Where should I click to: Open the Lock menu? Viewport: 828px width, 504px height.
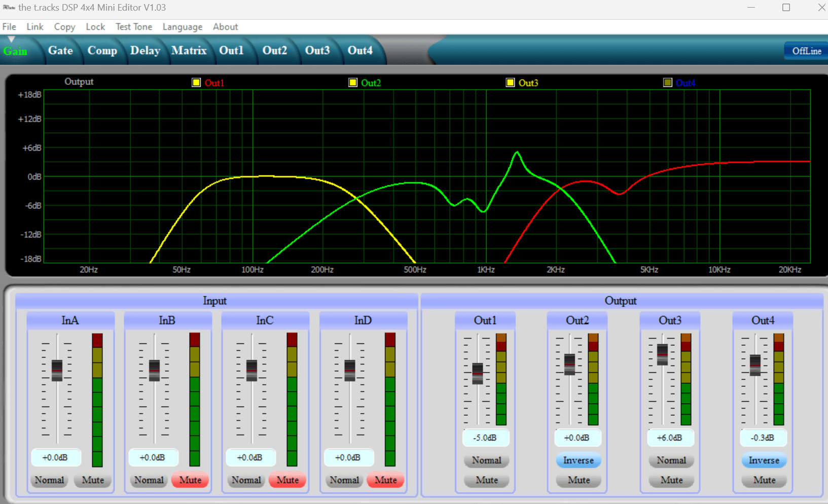pyautogui.click(x=95, y=27)
